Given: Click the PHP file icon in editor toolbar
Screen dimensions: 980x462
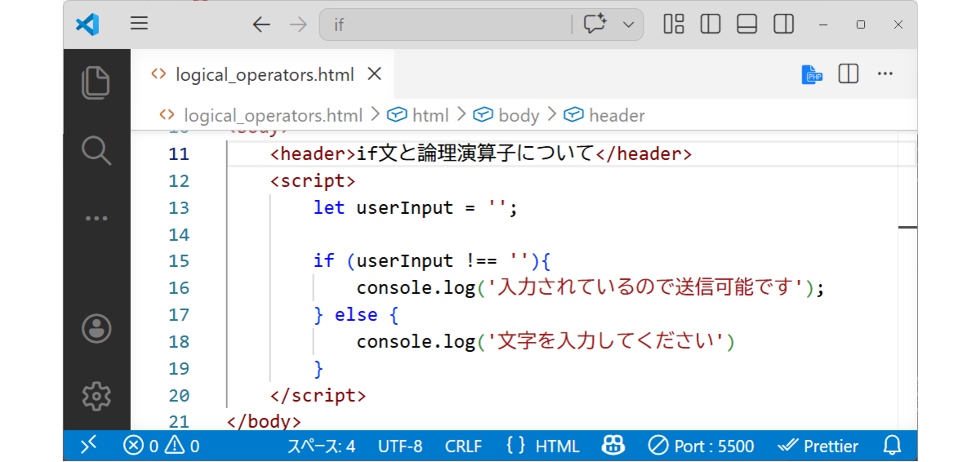Looking at the screenshot, I should coord(812,74).
